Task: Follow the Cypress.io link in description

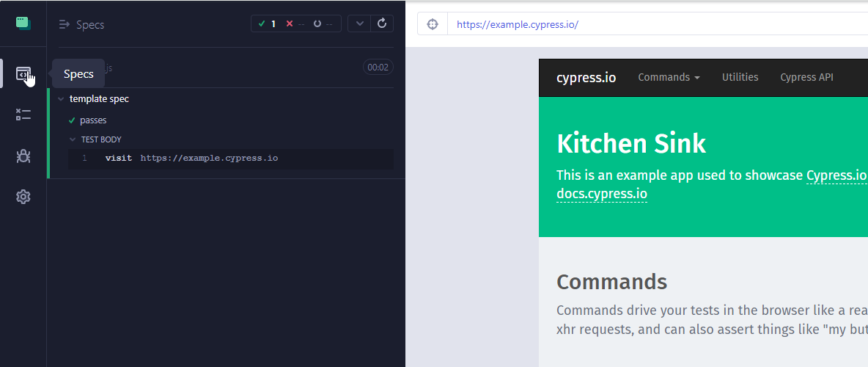Action: tap(836, 175)
